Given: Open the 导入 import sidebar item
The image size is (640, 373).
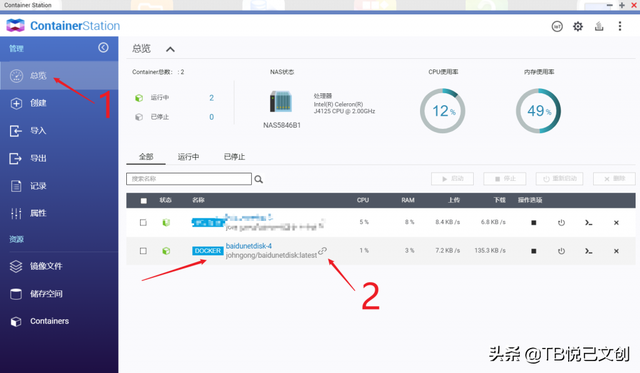Looking at the screenshot, I should tap(59, 131).
